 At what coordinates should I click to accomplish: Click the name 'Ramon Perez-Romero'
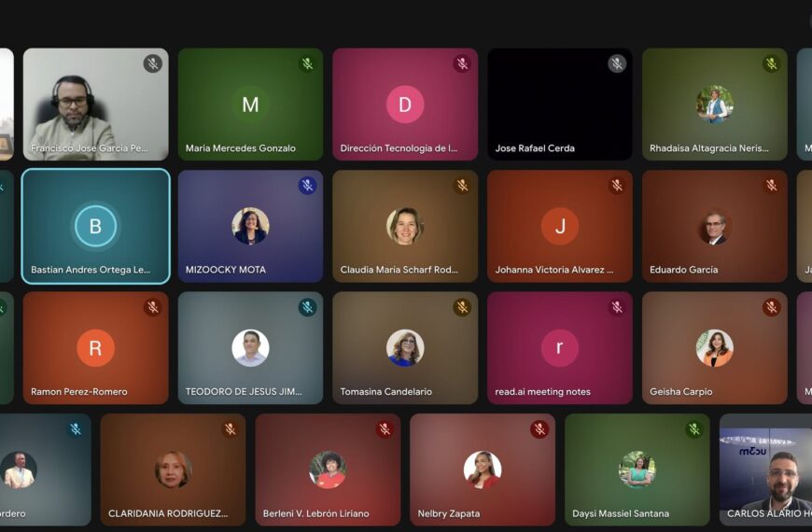[78, 392]
